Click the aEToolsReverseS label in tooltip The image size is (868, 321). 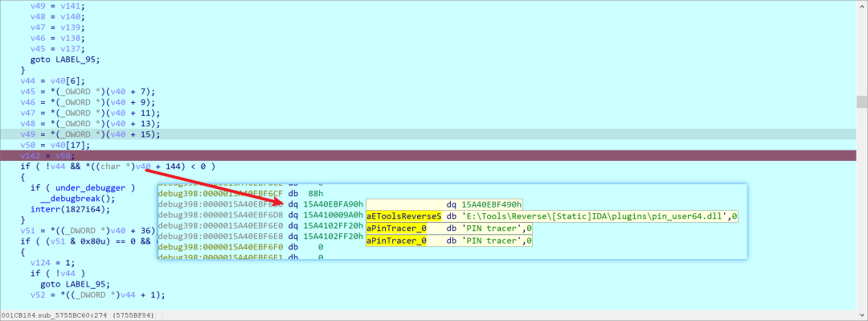[403, 216]
